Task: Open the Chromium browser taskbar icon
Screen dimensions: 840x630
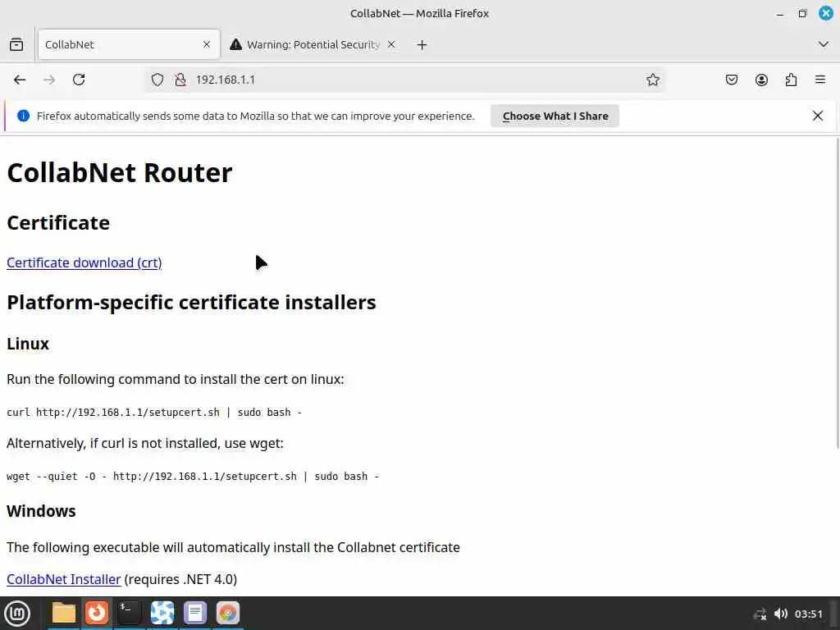Action: click(228, 613)
